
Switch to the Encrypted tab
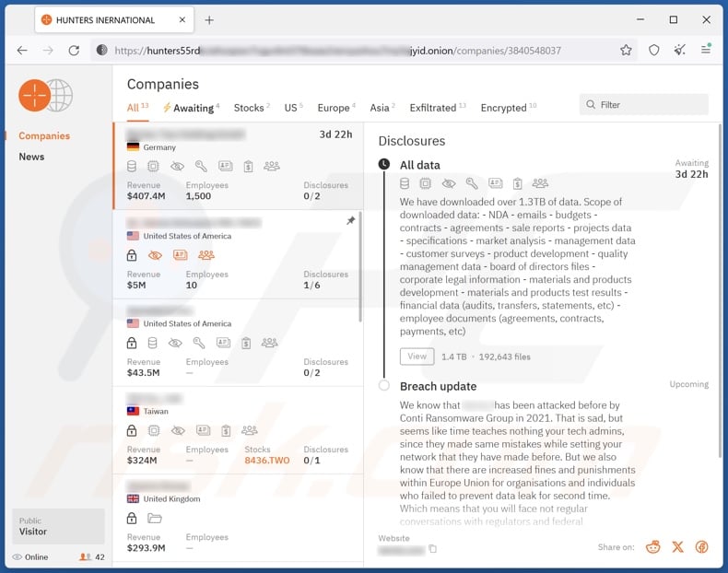point(508,108)
